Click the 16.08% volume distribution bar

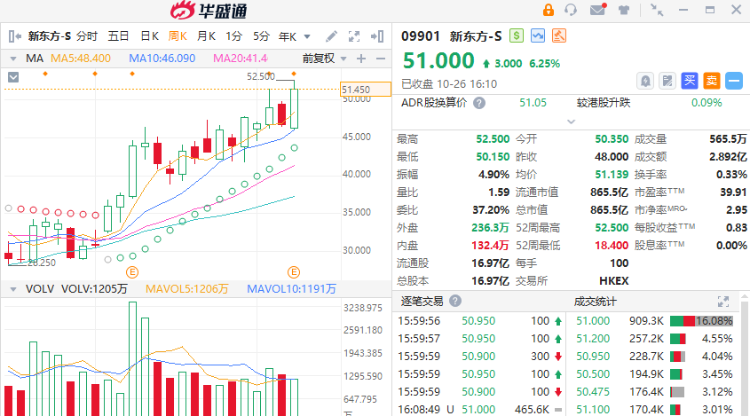point(701,321)
